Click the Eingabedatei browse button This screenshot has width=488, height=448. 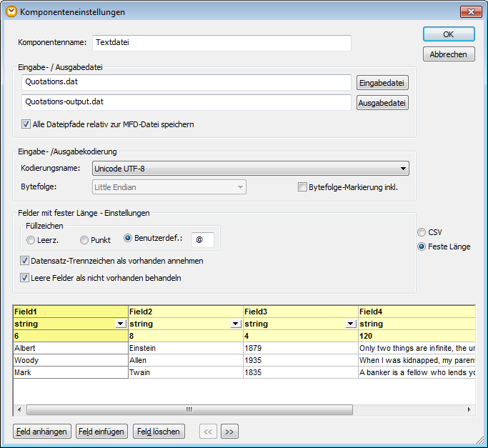(x=382, y=83)
